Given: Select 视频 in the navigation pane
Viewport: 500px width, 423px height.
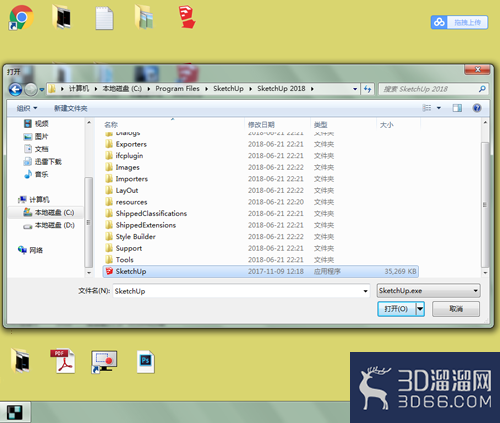Looking at the screenshot, I should click(x=36, y=124).
